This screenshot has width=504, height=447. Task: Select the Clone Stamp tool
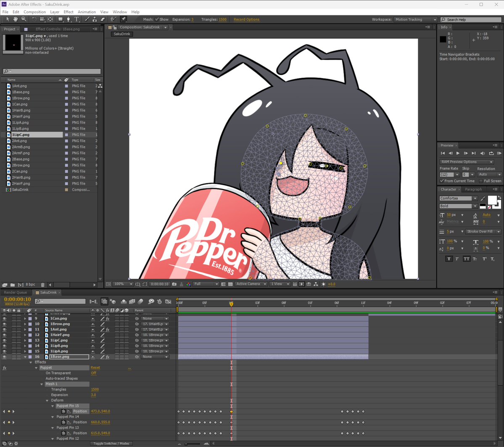95,19
